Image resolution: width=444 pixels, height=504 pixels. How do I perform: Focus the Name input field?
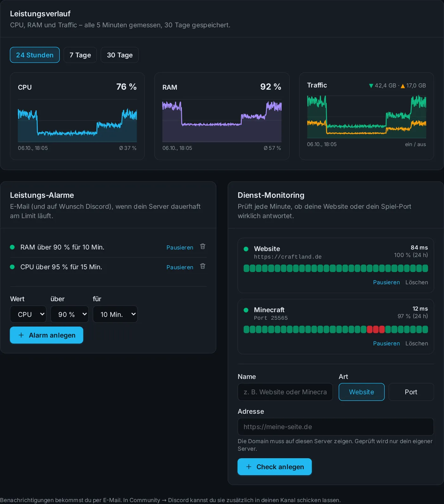tap(285, 392)
